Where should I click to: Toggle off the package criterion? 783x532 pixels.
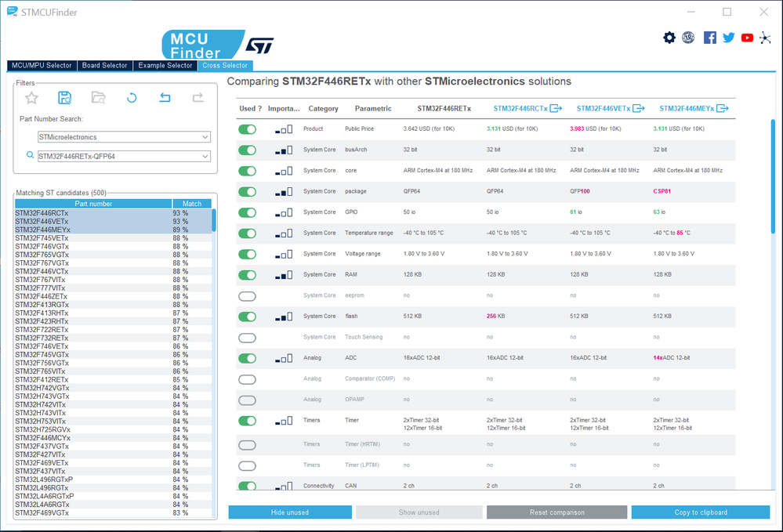click(x=247, y=192)
